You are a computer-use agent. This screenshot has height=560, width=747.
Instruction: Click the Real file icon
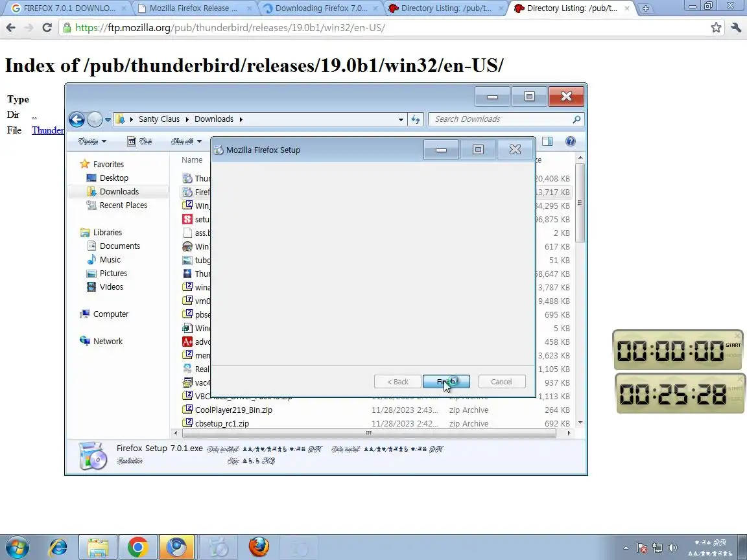(187, 369)
